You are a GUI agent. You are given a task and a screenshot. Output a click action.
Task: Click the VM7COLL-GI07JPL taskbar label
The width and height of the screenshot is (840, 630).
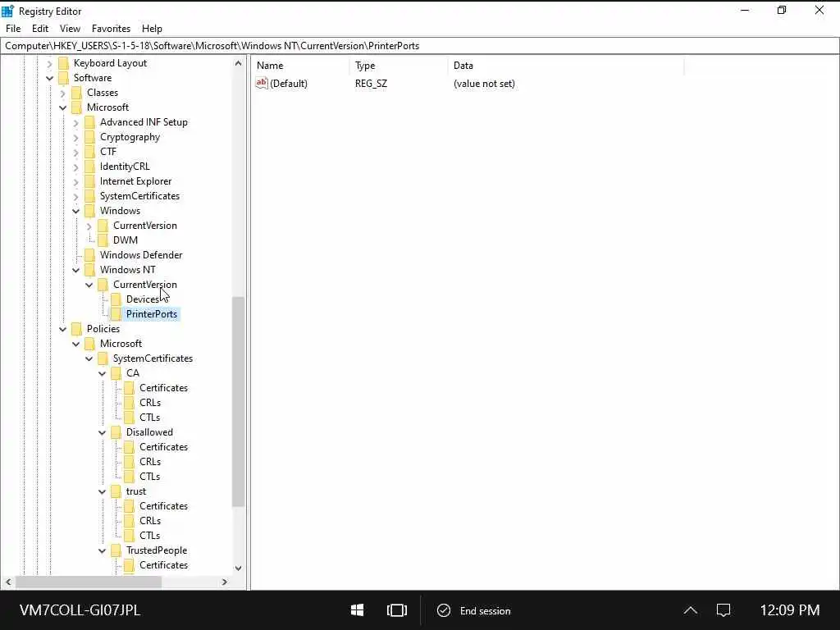pos(80,610)
